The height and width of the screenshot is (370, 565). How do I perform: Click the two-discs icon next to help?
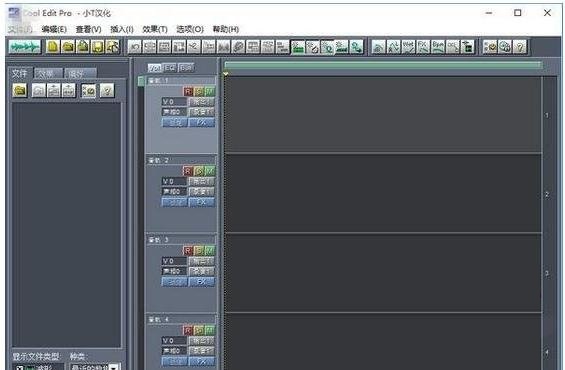[x=505, y=47]
